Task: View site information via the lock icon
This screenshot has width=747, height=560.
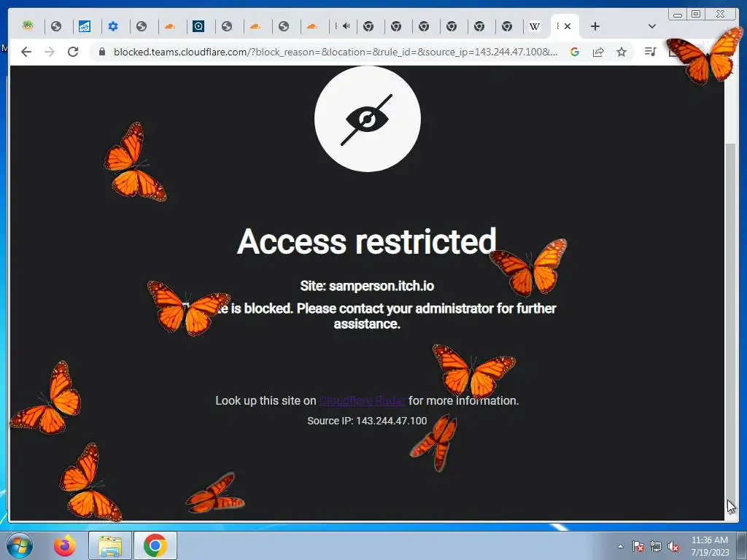Action: (x=101, y=52)
